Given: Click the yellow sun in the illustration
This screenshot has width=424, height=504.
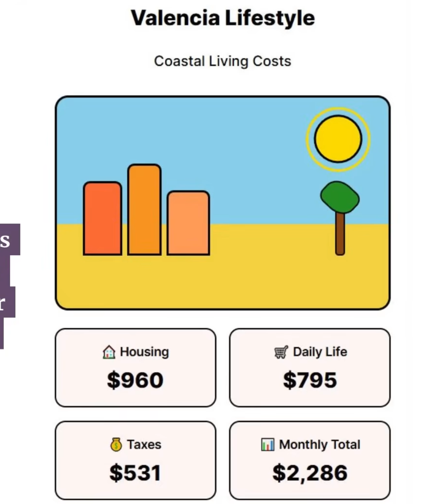Looking at the screenshot, I should click(x=338, y=139).
